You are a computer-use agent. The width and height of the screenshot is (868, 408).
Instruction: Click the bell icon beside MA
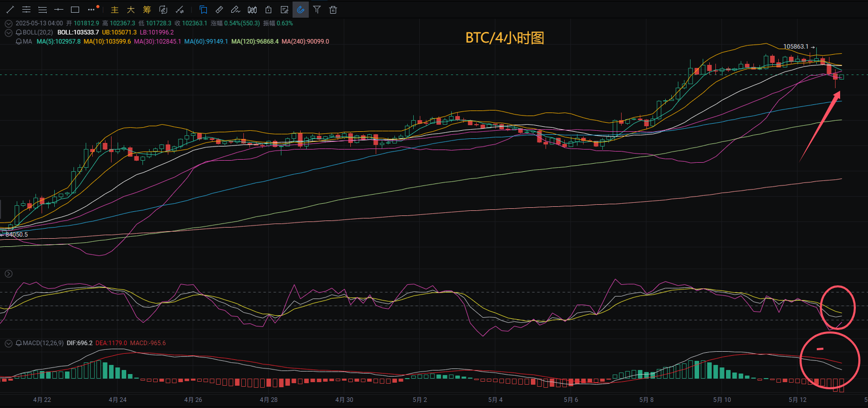point(19,42)
